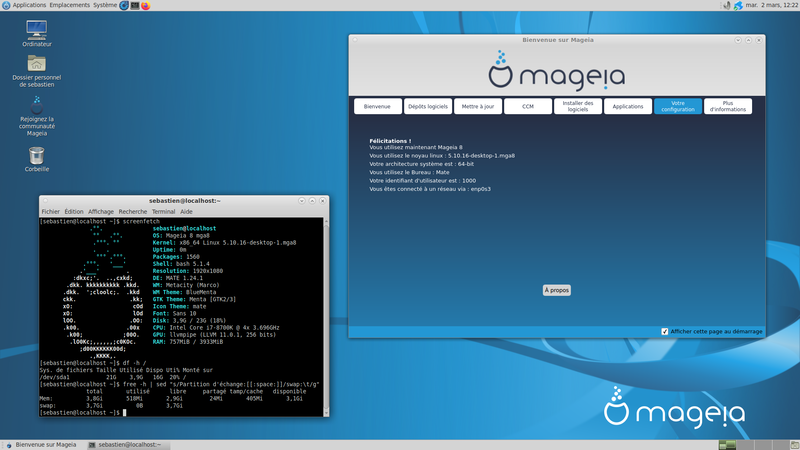Click the terminal vertical scrollbar
This screenshot has height=450, width=800.
pyautogui.click(x=326, y=316)
